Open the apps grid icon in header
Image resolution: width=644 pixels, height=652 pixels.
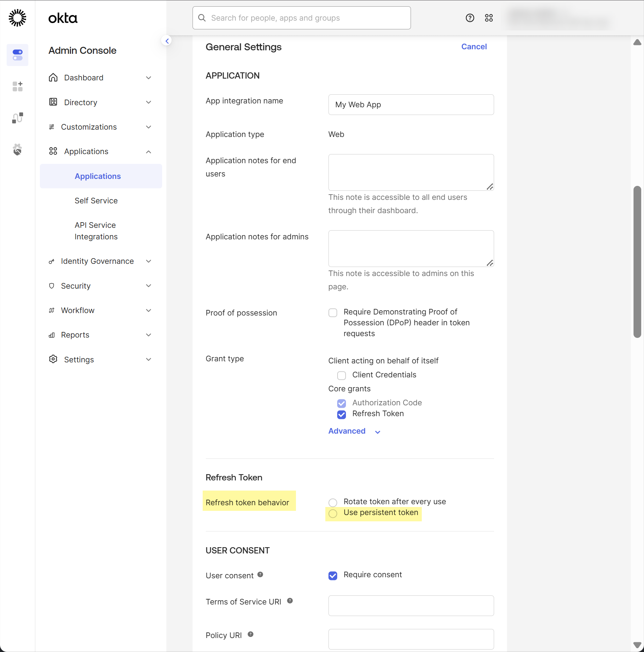(x=489, y=18)
